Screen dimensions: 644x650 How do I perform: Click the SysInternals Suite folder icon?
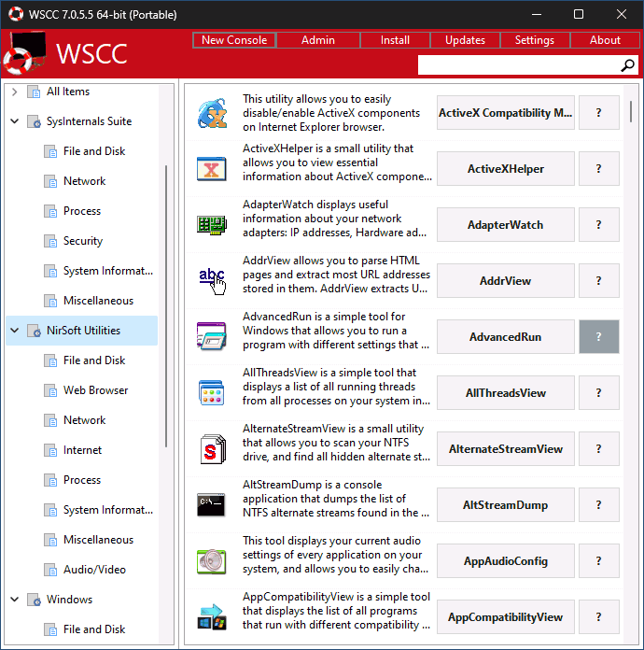coord(34,121)
